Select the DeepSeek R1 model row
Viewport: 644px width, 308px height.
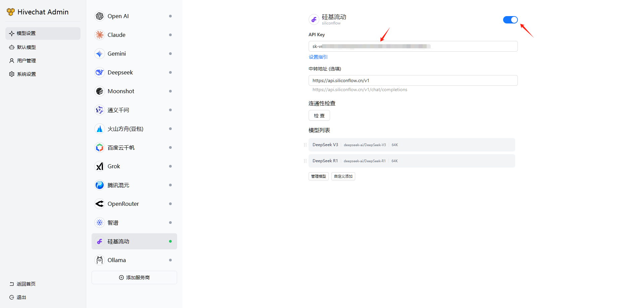tap(412, 161)
